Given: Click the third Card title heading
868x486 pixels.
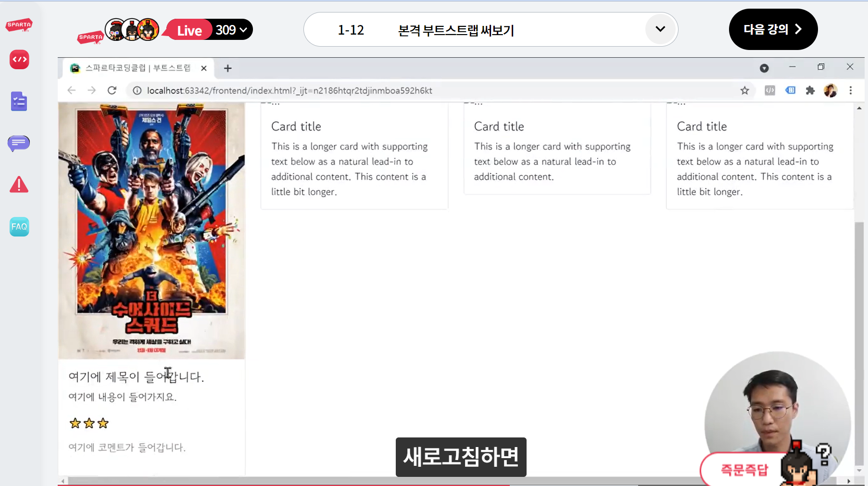Looking at the screenshot, I should click(x=702, y=126).
